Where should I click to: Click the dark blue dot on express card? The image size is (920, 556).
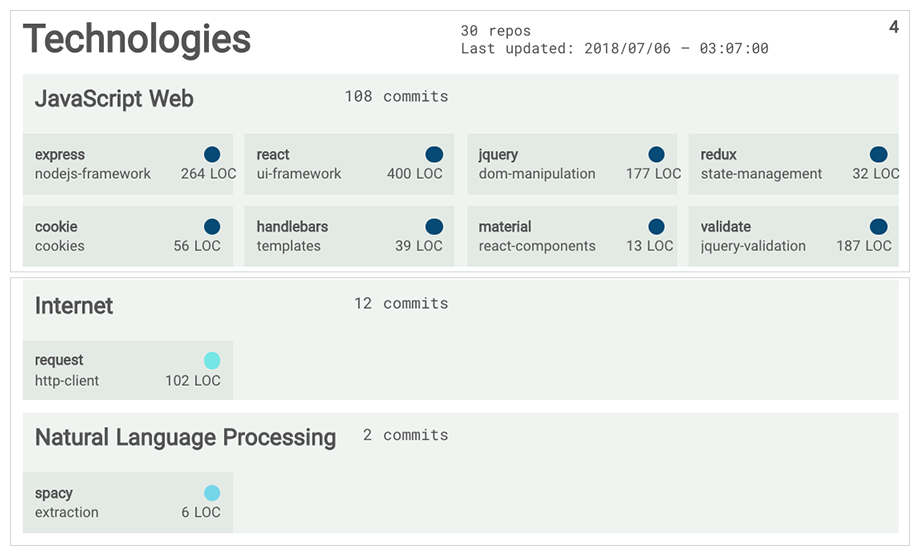click(x=212, y=154)
